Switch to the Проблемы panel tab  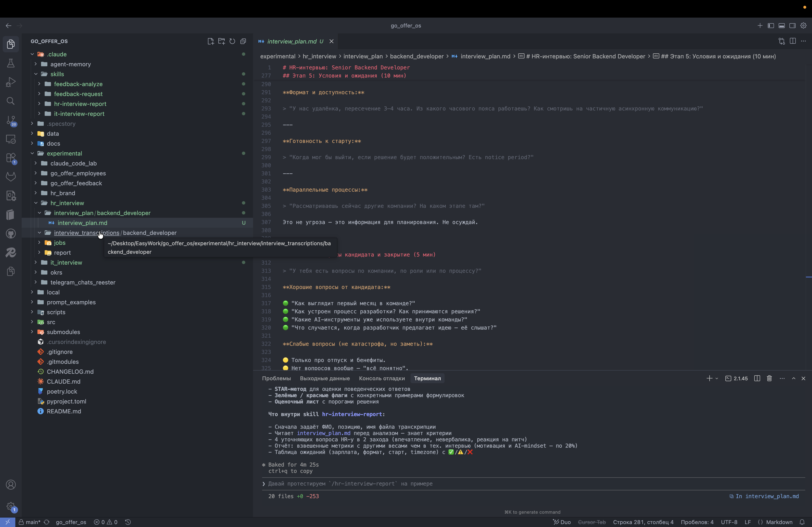[x=276, y=378]
